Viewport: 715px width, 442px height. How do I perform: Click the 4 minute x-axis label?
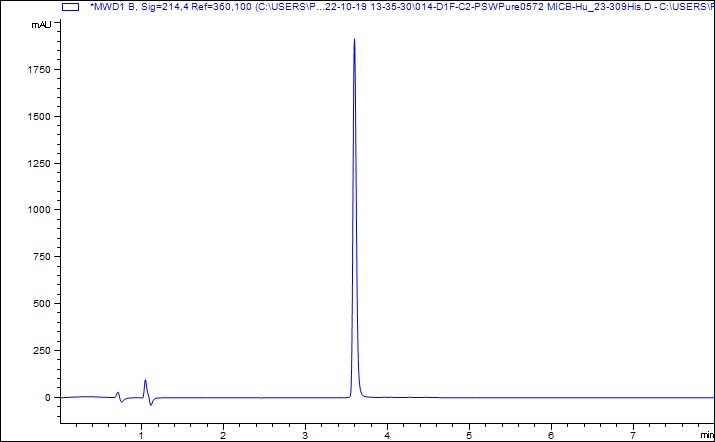(387, 435)
